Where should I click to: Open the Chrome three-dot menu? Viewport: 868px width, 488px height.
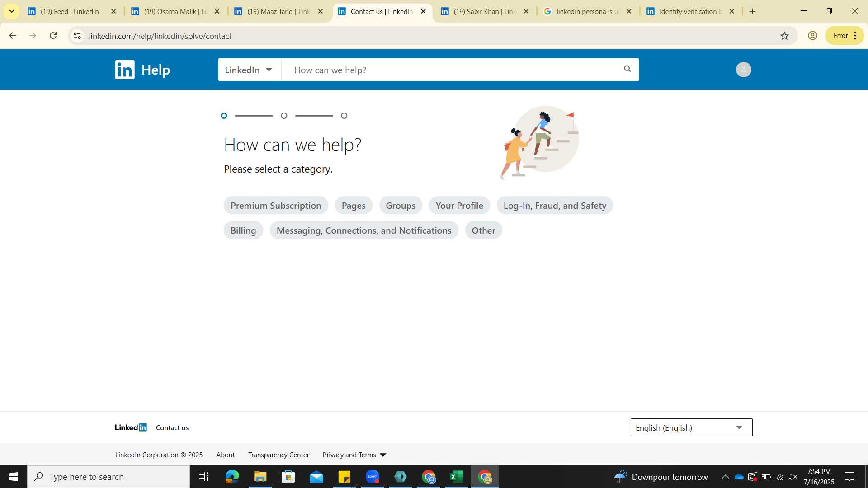pyautogui.click(x=855, y=36)
